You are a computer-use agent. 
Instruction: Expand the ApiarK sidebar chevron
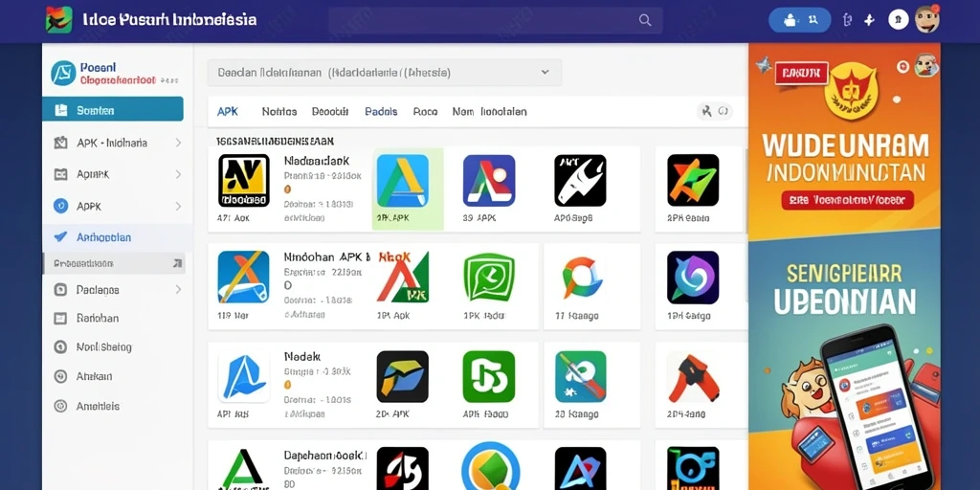[x=178, y=174]
